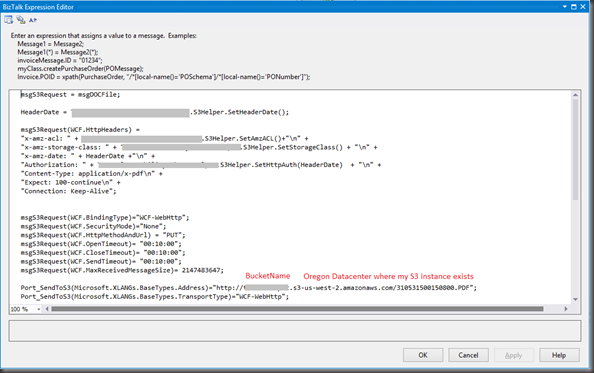
Task: Click the vertical scrollbar down arrow
Action: click(x=575, y=300)
